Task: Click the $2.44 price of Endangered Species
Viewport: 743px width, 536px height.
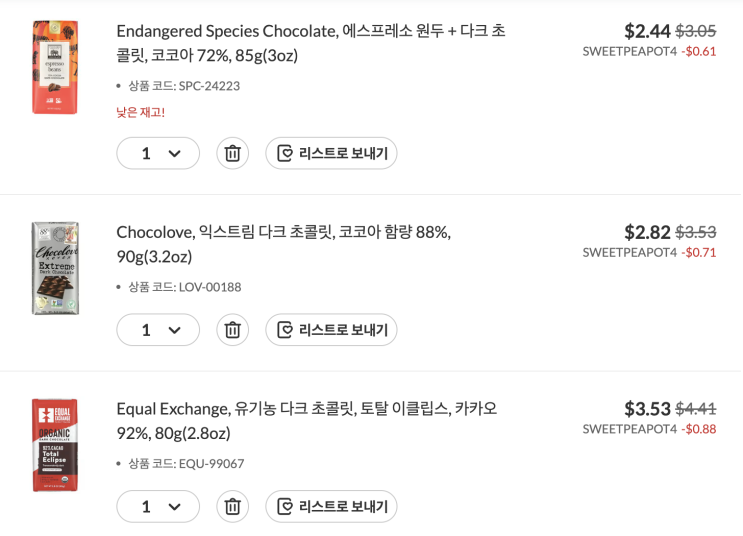Action: [647, 31]
